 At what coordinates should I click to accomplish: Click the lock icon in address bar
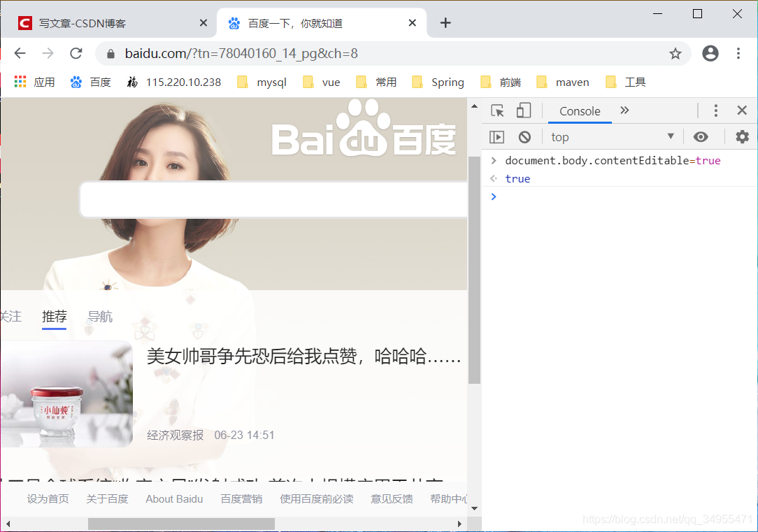(x=110, y=54)
